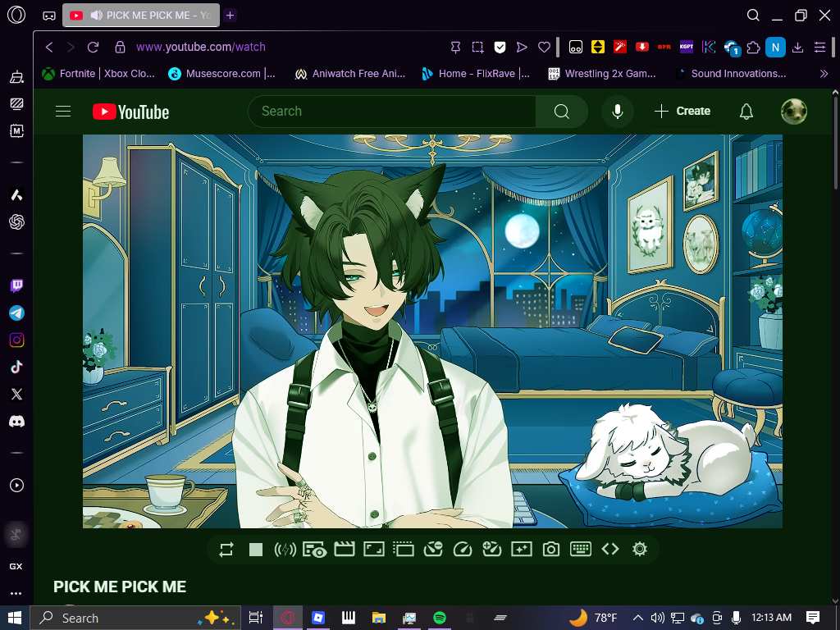Viewport: 840px width, 630px height.
Task: Click the embed code angle brackets icon
Action: tap(610, 549)
